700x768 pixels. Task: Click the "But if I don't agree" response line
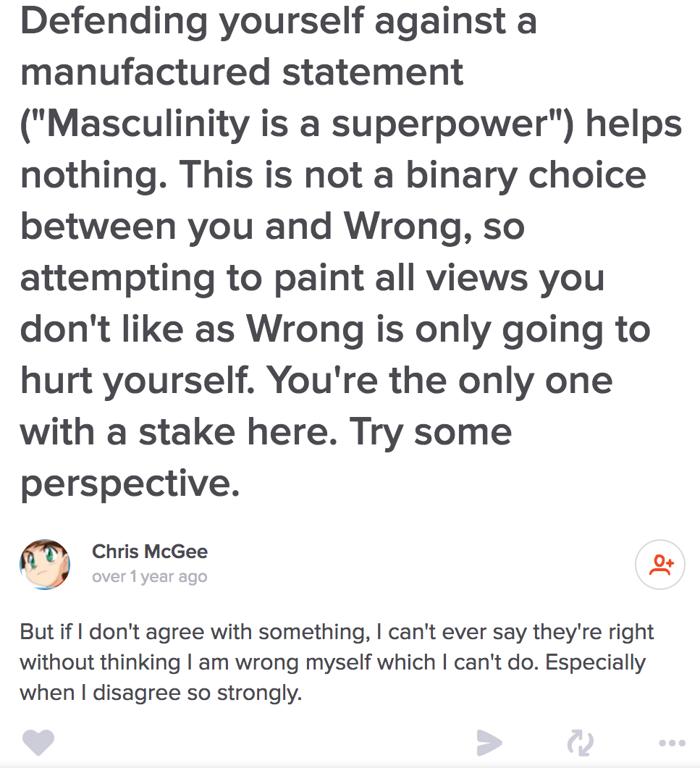[337, 632]
